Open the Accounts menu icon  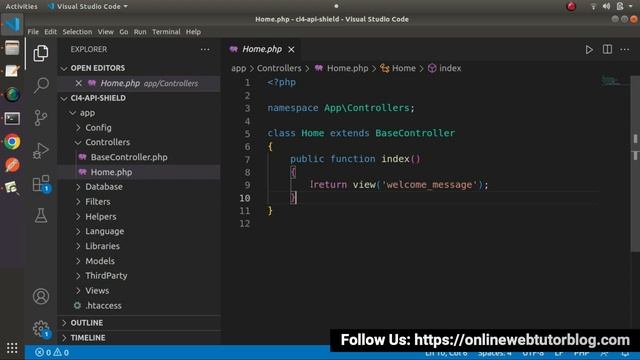click(x=41, y=296)
